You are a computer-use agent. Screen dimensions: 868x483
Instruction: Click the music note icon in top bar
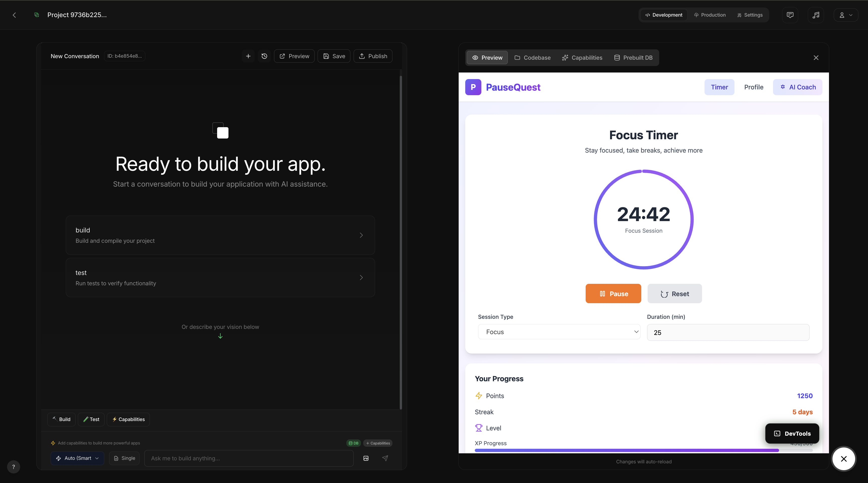coord(816,15)
